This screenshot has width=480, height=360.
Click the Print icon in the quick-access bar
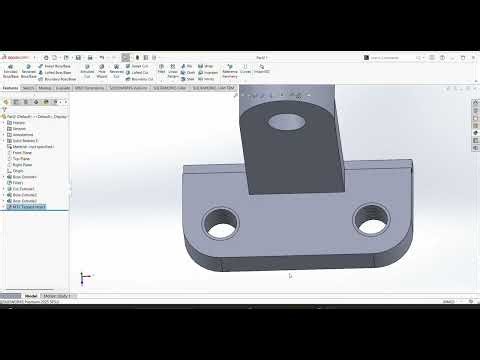[x=90, y=58]
